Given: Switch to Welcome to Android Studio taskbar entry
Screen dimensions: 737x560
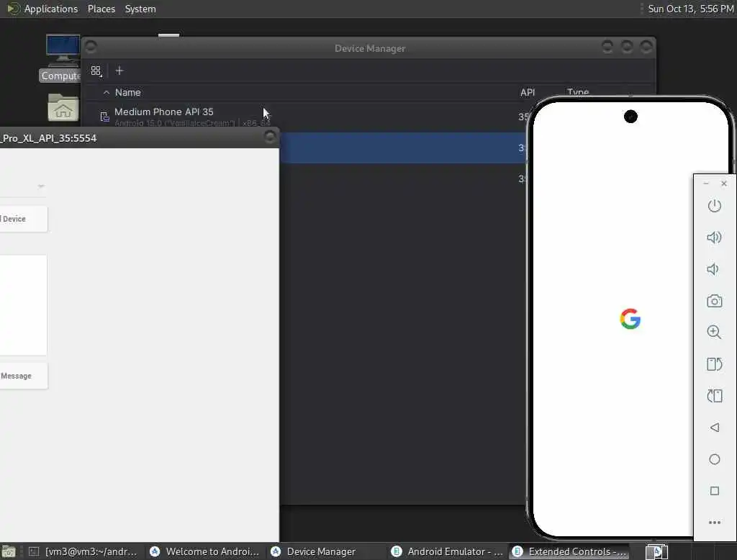Looking at the screenshot, I should 205,551.
